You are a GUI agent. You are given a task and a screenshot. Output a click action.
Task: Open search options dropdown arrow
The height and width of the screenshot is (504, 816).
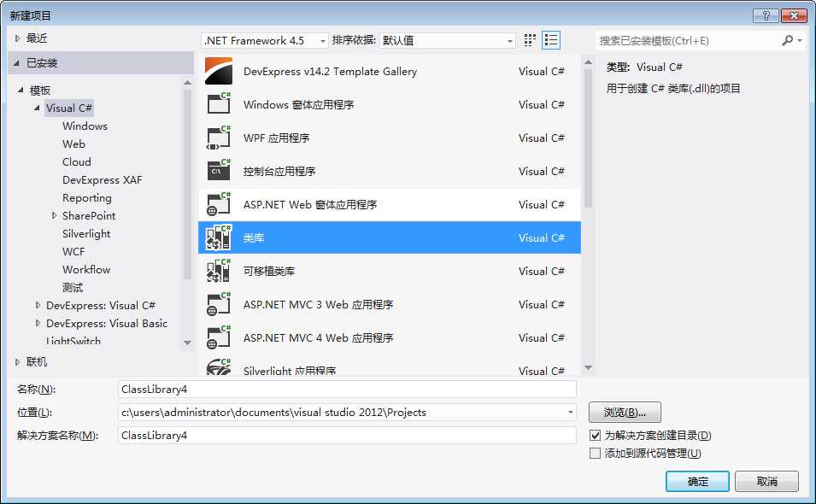(x=800, y=40)
